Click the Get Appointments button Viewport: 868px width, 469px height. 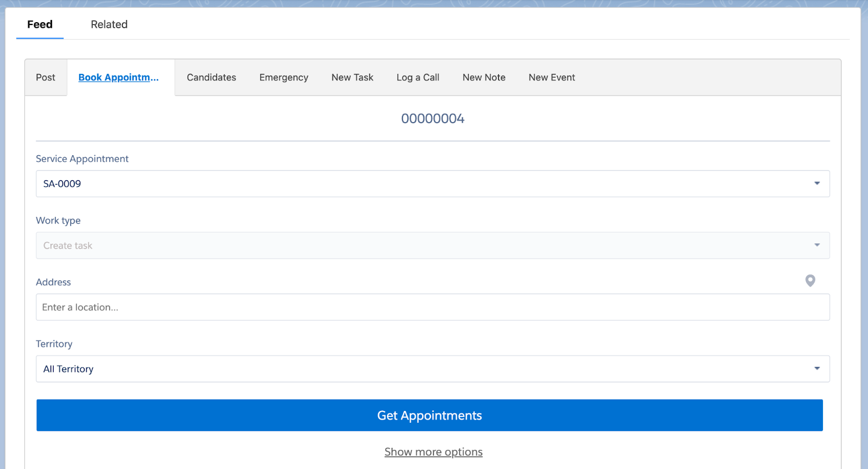coord(430,415)
